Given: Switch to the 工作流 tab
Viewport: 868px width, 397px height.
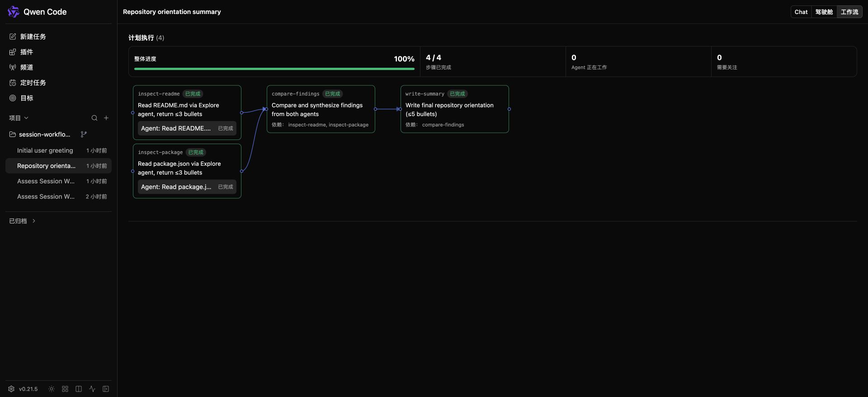Looking at the screenshot, I should point(849,12).
